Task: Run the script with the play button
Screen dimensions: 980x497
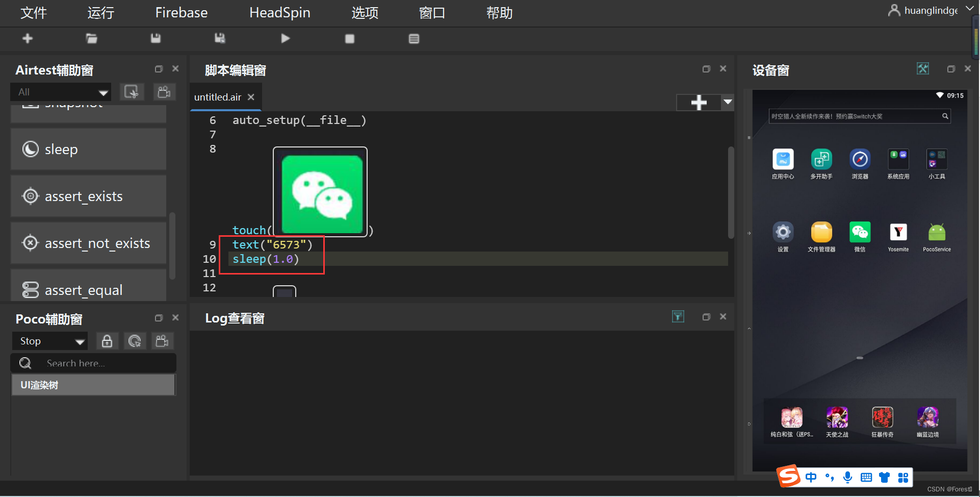Action: (286, 39)
